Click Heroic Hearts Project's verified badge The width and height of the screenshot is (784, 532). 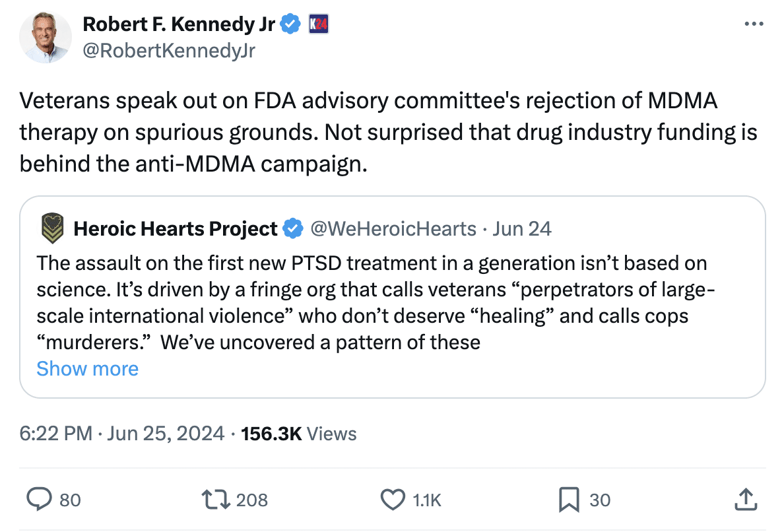pos(291,229)
